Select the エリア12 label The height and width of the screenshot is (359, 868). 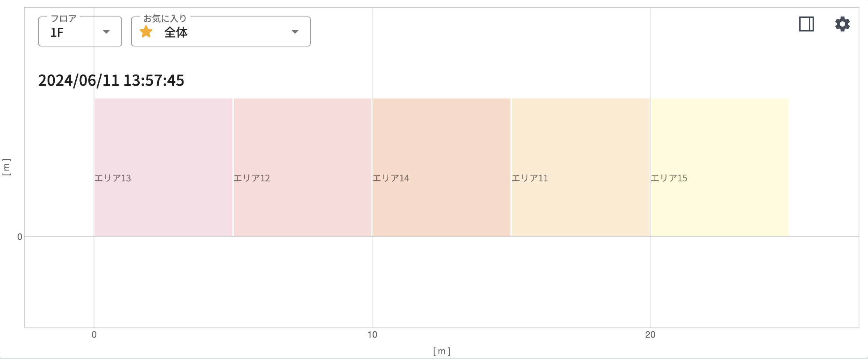(252, 178)
